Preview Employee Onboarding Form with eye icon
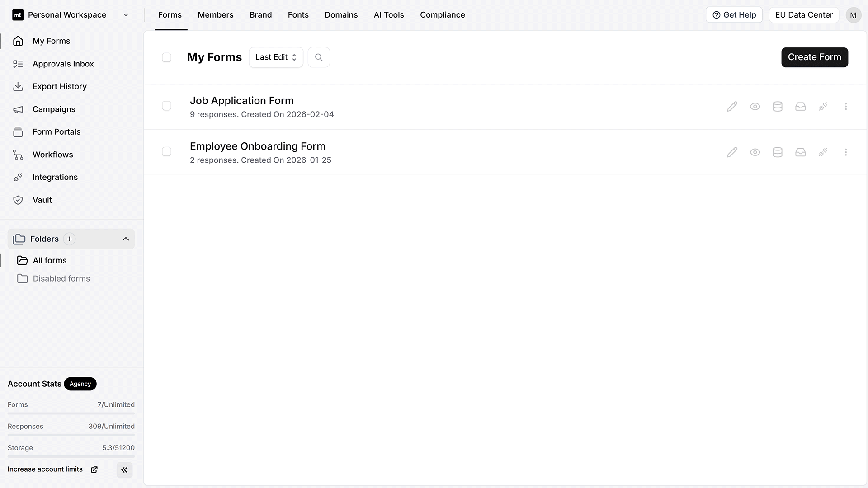This screenshot has width=868, height=488. 755,152
